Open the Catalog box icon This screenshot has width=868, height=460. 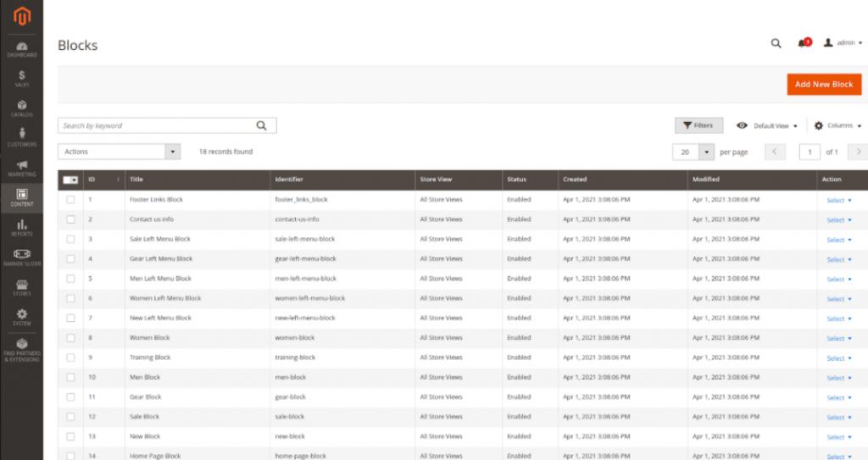[x=21, y=108]
